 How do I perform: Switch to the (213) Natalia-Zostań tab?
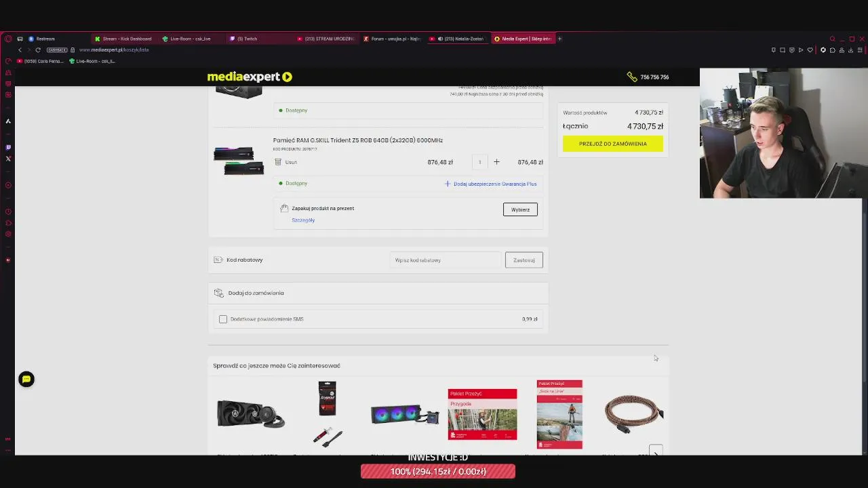tap(458, 39)
